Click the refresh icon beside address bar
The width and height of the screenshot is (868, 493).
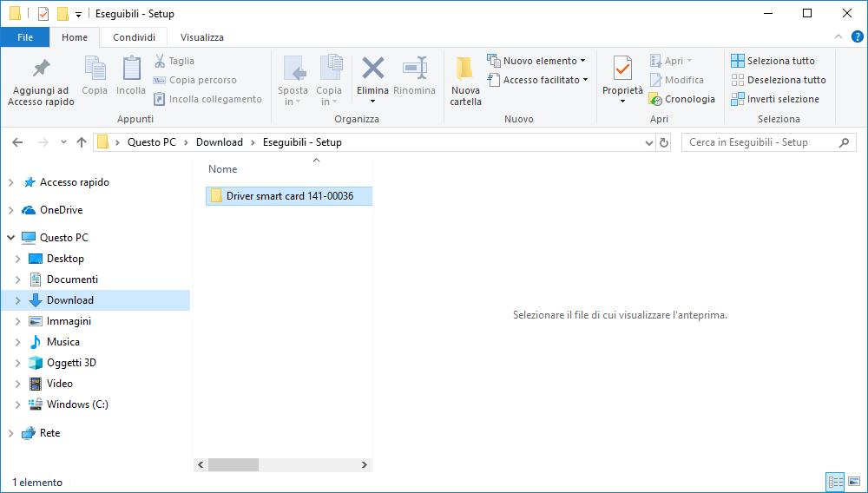[664, 142]
